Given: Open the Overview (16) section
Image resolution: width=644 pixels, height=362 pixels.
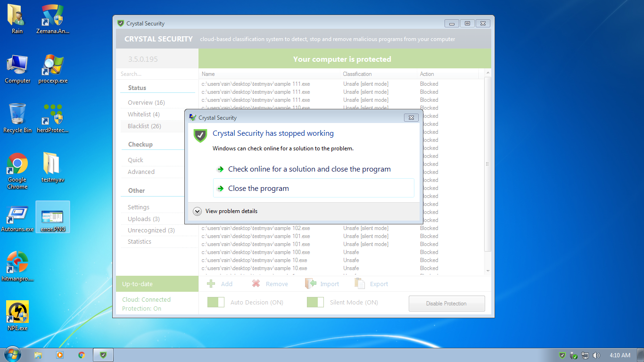Looking at the screenshot, I should click(x=146, y=103).
